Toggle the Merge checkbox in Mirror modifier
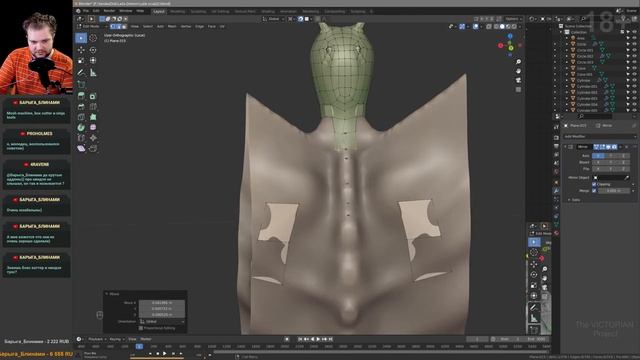 (594, 191)
